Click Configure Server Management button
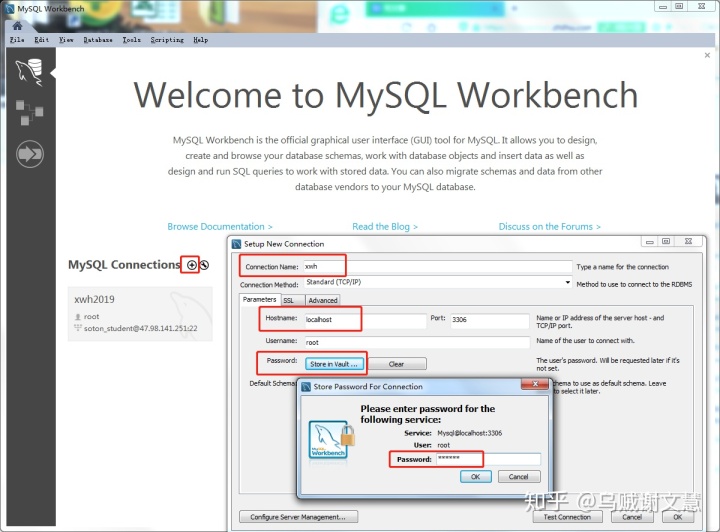Image resolution: width=720 pixels, height=532 pixels. (298, 517)
